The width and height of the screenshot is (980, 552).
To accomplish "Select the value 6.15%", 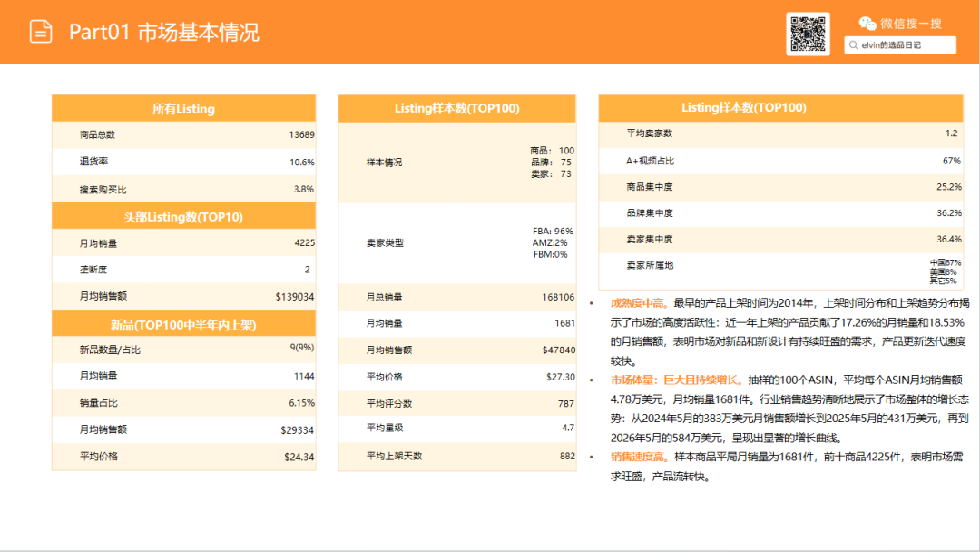I will point(301,403).
